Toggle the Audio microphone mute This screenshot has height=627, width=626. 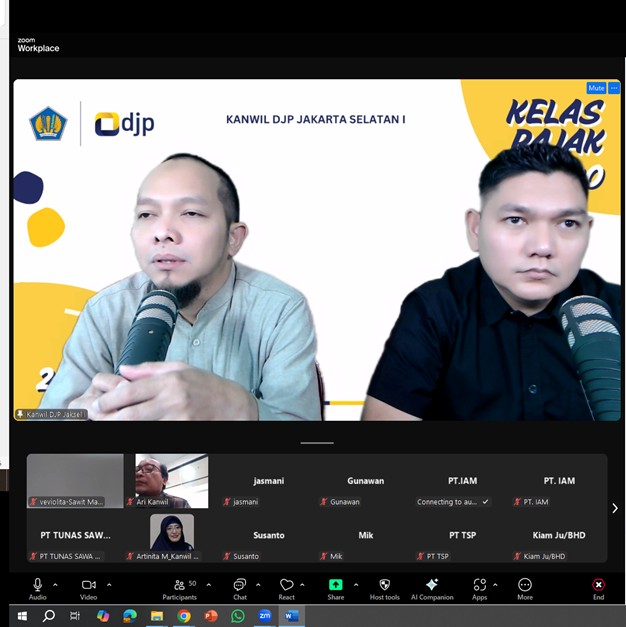(38, 585)
